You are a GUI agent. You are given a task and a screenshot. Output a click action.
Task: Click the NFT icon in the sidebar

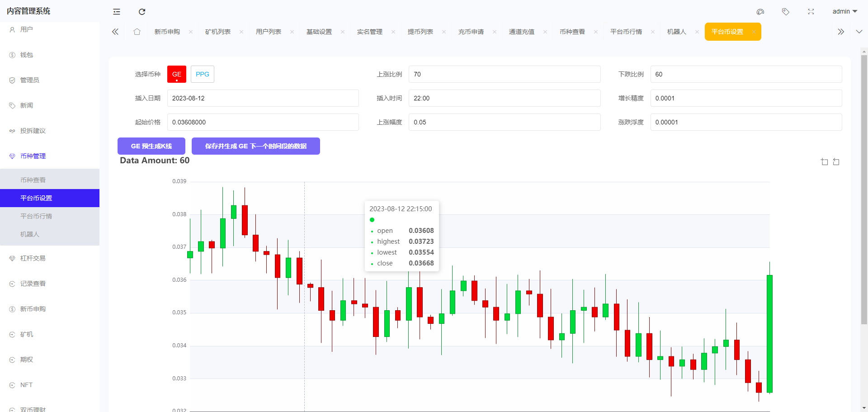point(12,385)
